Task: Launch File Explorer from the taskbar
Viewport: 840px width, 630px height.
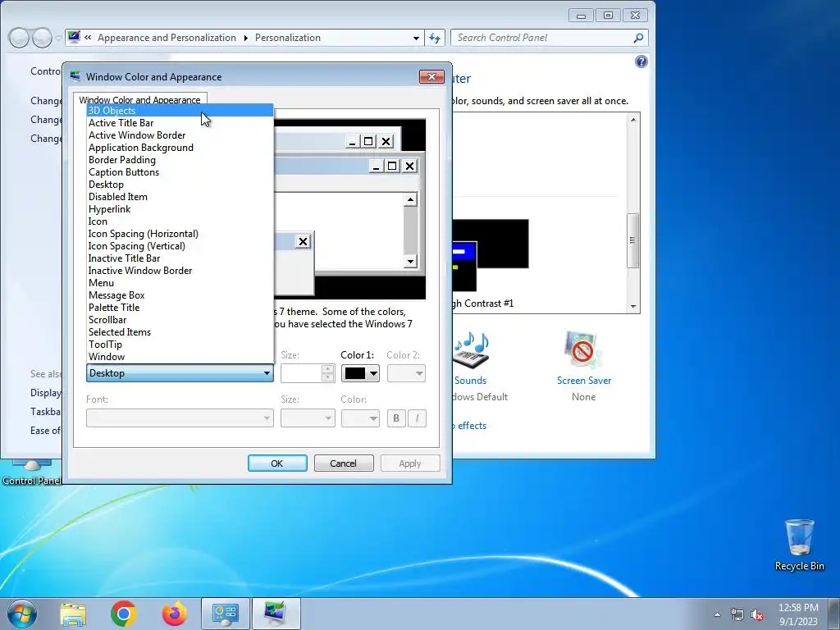Action: pos(73,614)
